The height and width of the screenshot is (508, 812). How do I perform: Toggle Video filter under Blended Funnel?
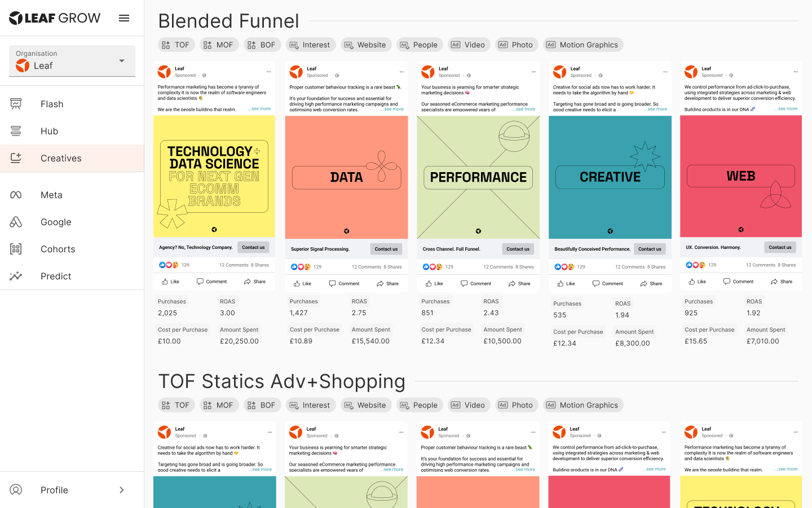tap(468, 45)
